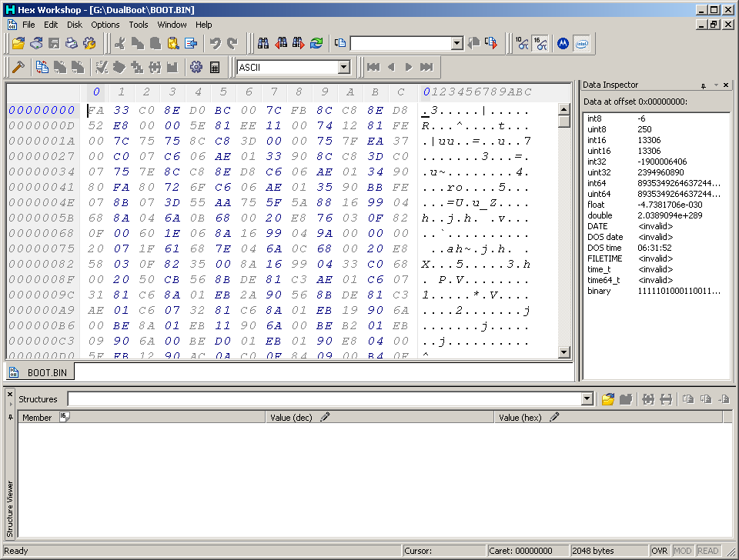Open the Disk menu

pos(75,25)
